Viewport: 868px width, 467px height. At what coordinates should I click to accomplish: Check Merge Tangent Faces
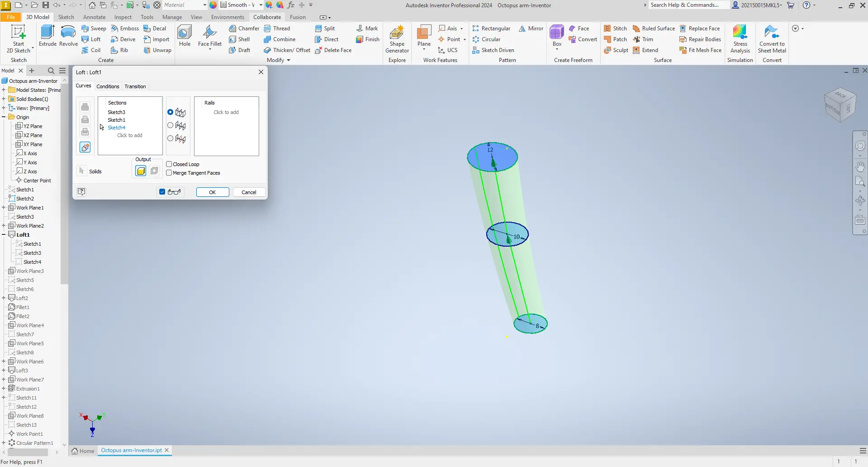(x=169, y=173)
